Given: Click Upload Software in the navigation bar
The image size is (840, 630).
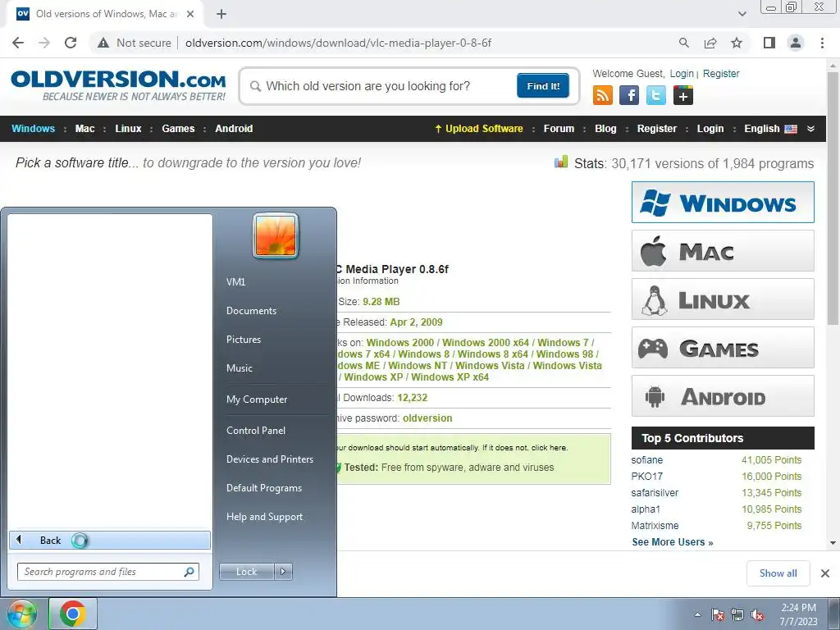Looking at the screenshot, I should (479, 129).
